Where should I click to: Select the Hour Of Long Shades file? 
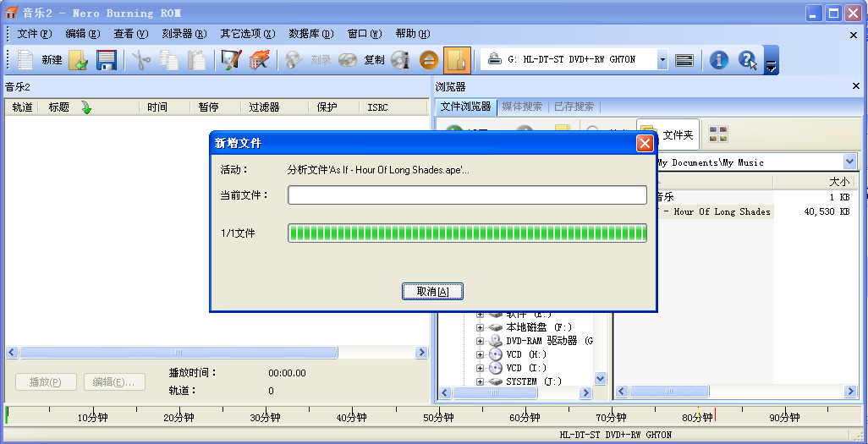tap(717, 211)
